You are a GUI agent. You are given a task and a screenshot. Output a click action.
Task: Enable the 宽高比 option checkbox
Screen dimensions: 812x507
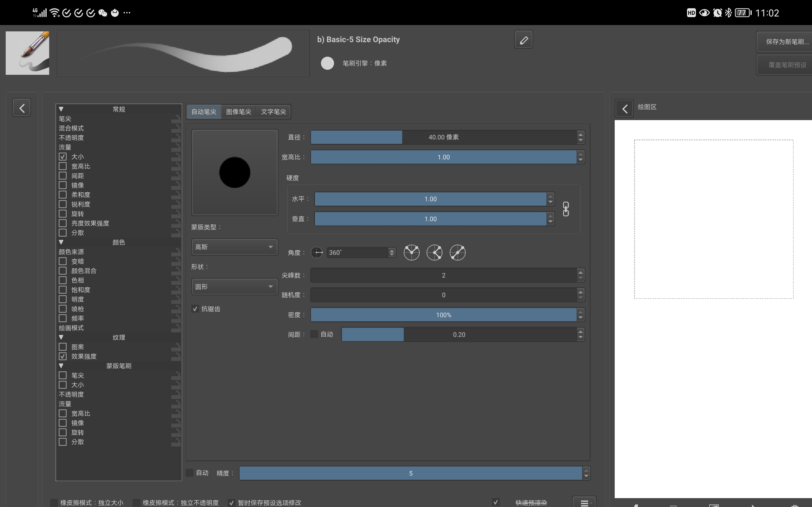pos(63,166)
